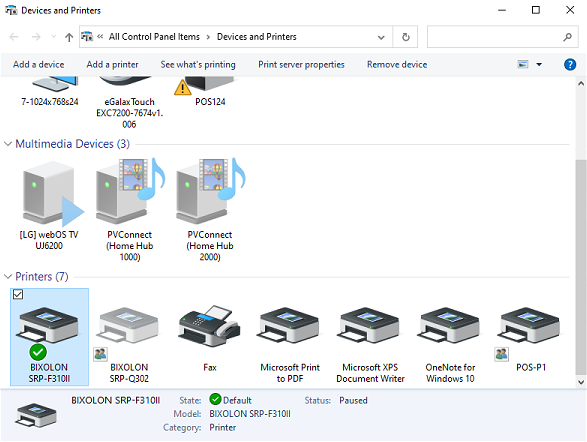This screenshot has width=587, height=442.
Task: Uncheck the BIXOLON SRP-F310II selection checkbox
Action: (x=18, y=295)
